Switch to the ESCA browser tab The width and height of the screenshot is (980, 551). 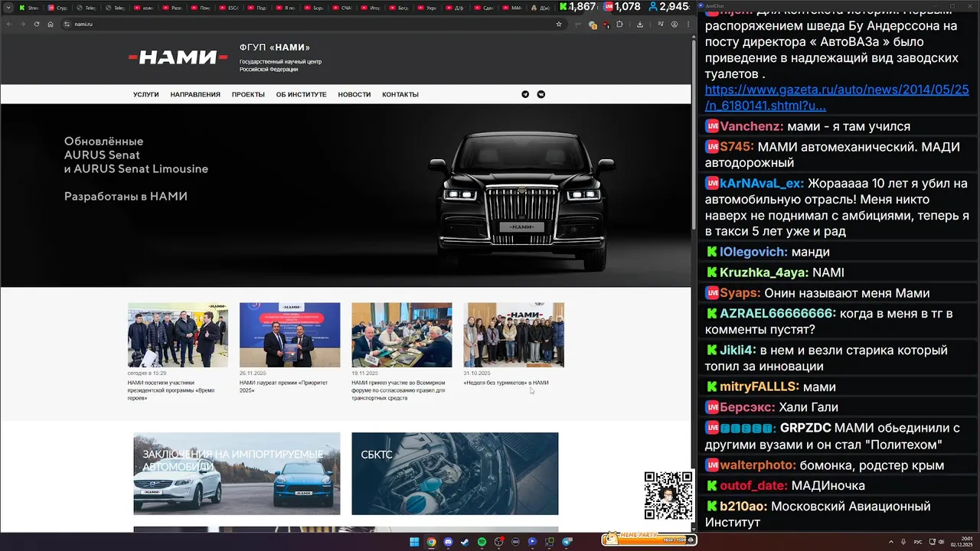click(230, 8)
